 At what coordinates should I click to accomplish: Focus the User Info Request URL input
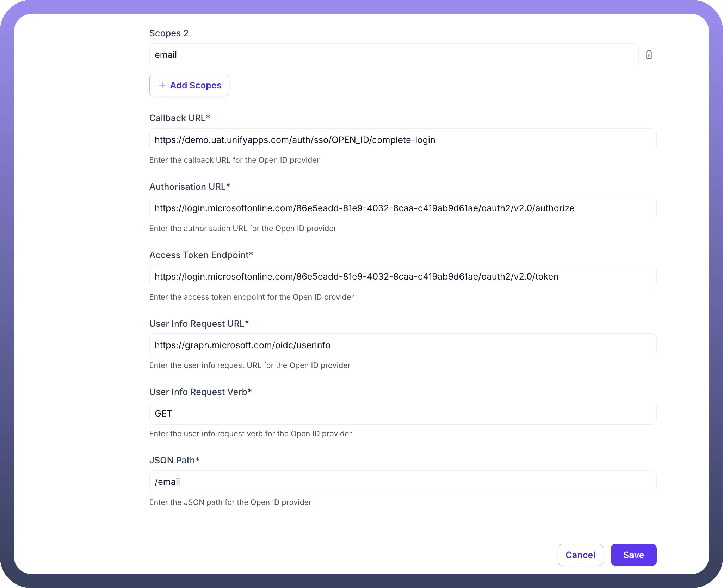point(402,345)
